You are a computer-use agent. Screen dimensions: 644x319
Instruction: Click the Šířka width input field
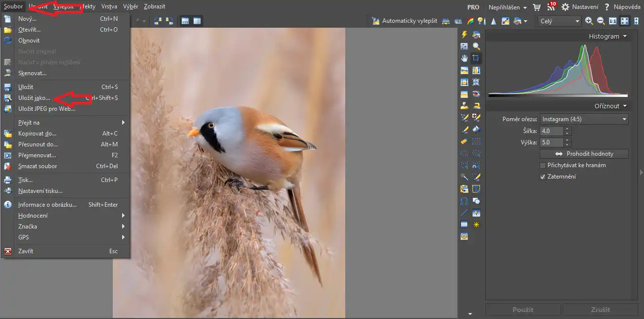552,131
